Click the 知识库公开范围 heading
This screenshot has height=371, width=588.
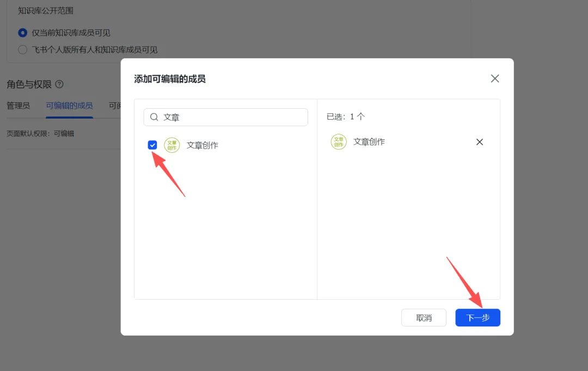point(46,11)
